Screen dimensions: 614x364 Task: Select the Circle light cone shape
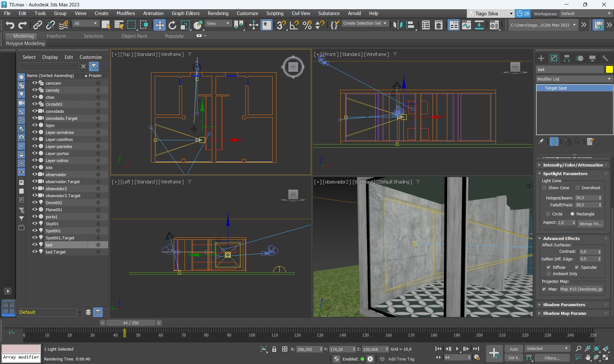click(548, 214)
